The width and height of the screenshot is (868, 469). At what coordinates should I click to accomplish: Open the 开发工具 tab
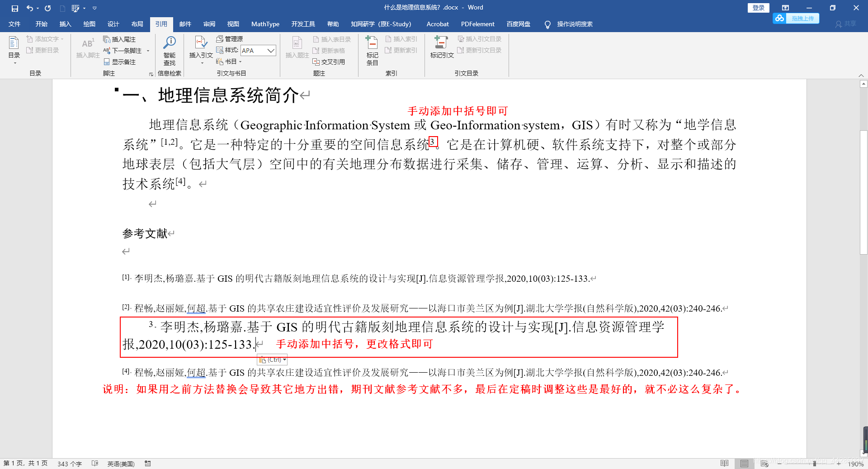coord(303,24)
